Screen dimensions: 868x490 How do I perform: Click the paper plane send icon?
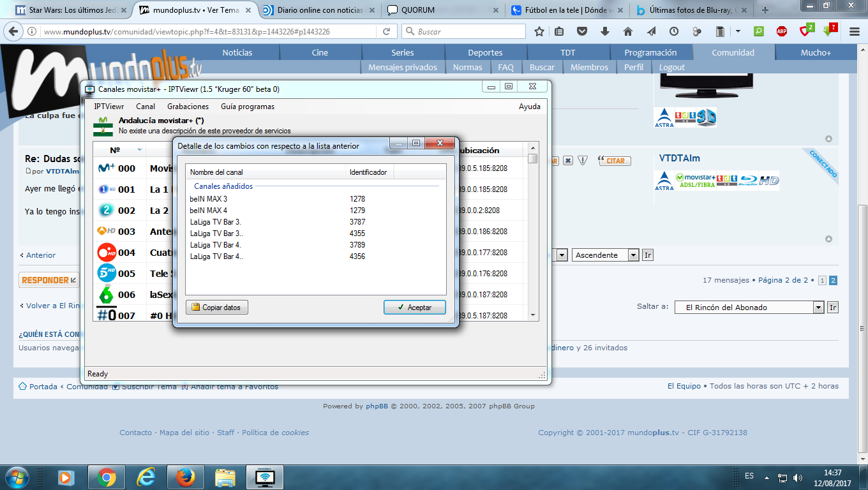(651, 31)
